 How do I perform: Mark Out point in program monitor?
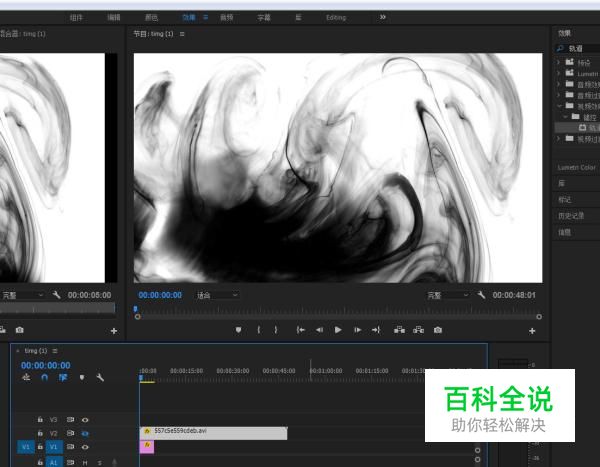tap(276, 330)
